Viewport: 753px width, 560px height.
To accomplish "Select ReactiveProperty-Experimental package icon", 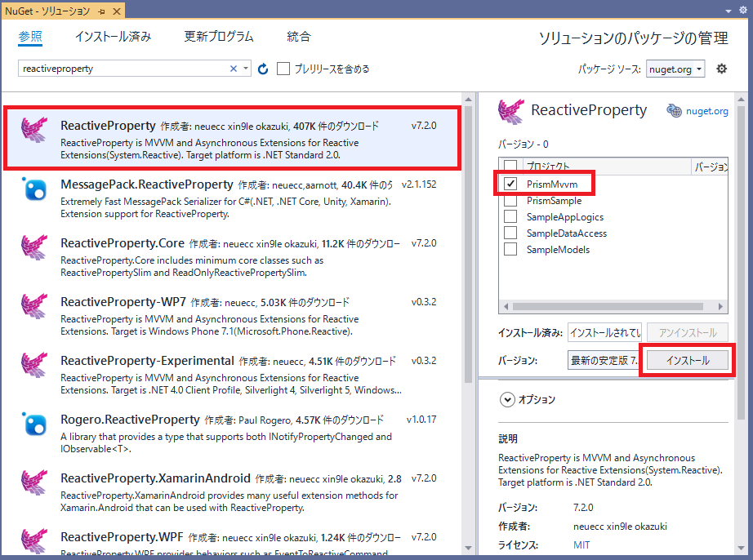I will (34, 365).
